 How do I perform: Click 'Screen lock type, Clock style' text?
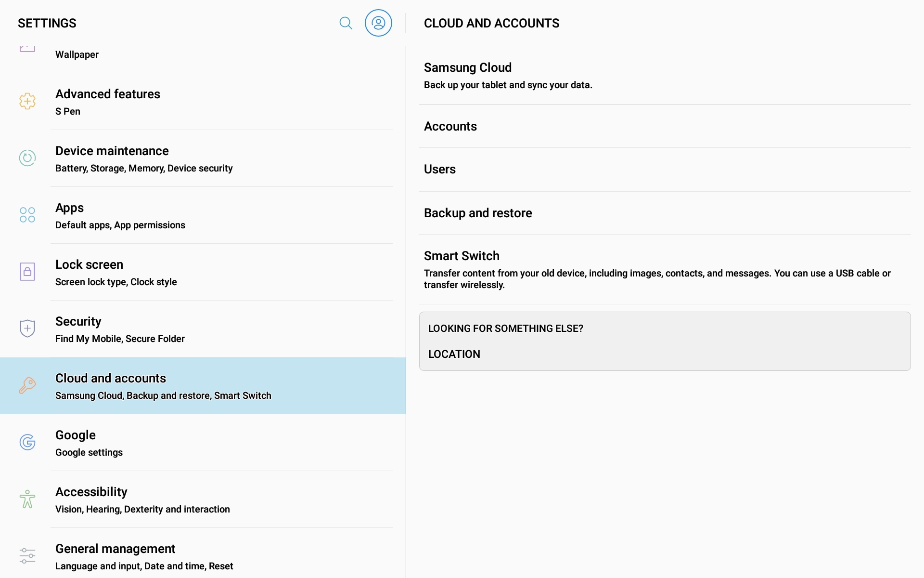pos(116,282)
